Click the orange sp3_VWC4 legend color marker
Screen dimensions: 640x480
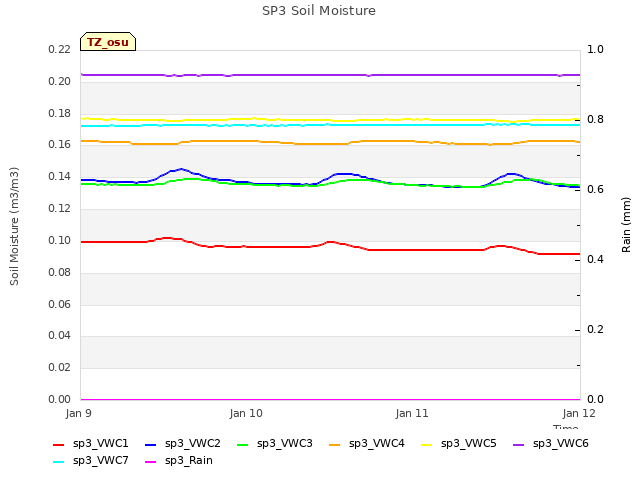click(x=335, y=445)
